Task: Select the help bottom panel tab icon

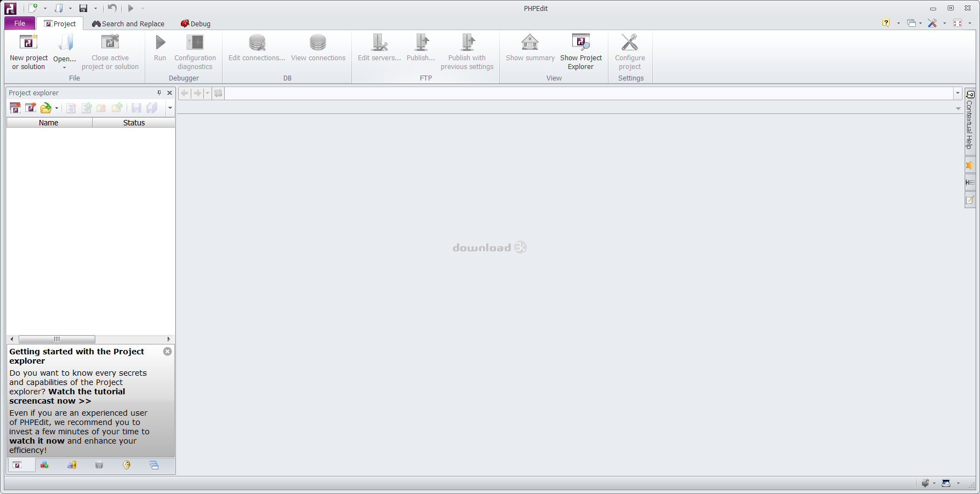Action: (127, 465)
